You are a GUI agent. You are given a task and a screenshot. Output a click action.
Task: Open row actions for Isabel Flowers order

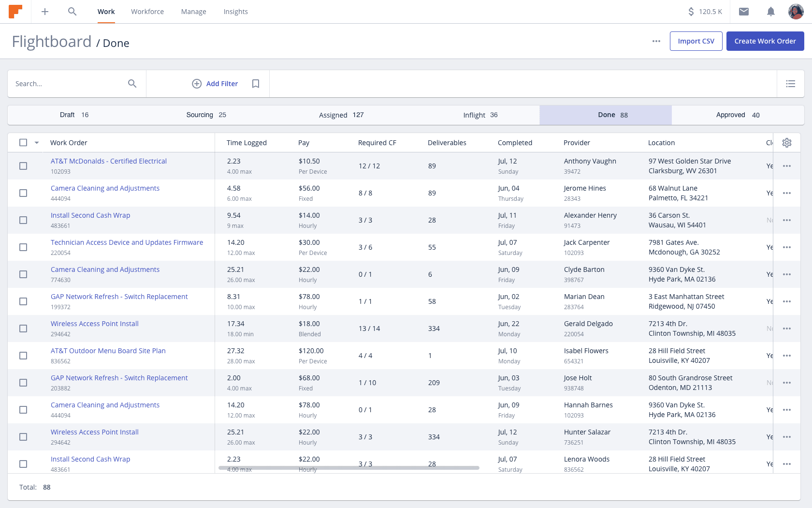[787, 356]
